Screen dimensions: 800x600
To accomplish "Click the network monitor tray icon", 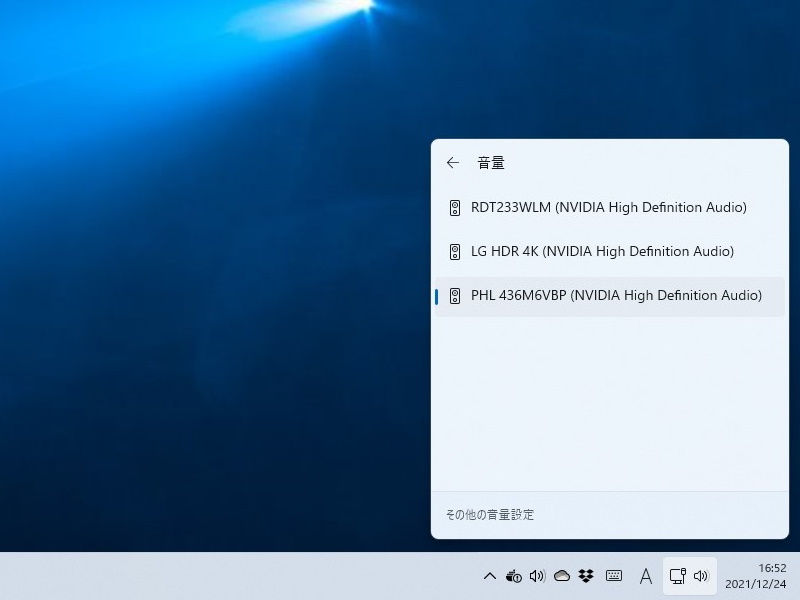I will [678, 576].
